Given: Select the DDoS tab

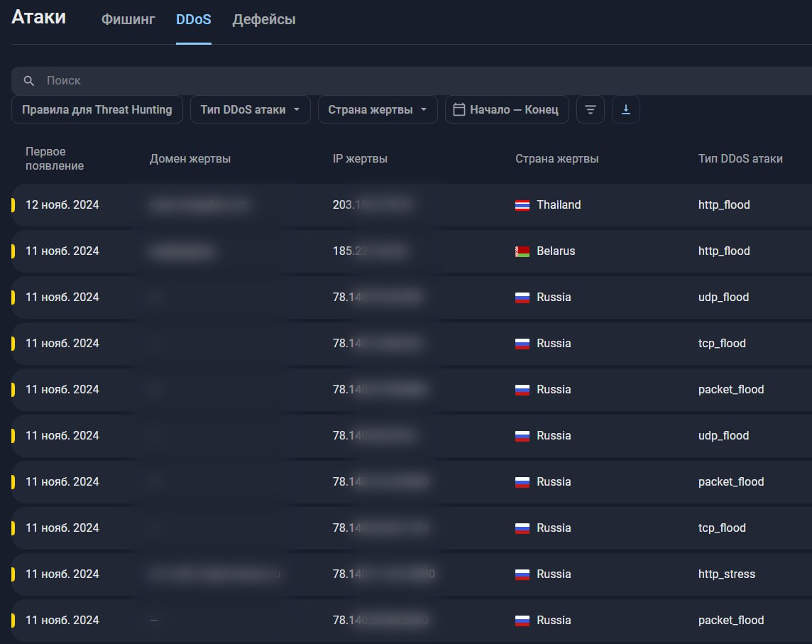Looking at the screenshot, I should (193, 20).
